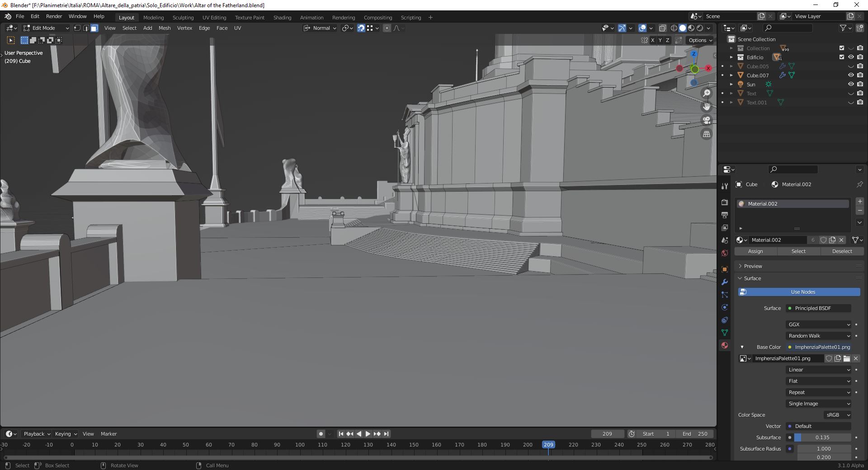
Task: Open the Color Space dropdown showing sRGB
Action: 836,415
